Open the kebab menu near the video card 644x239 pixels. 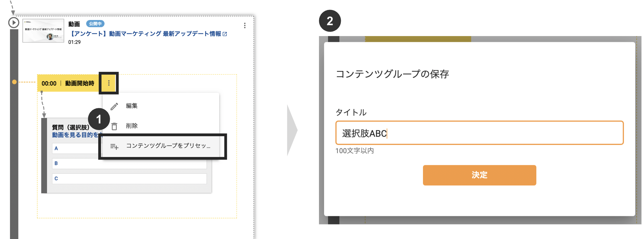[245, 26]
